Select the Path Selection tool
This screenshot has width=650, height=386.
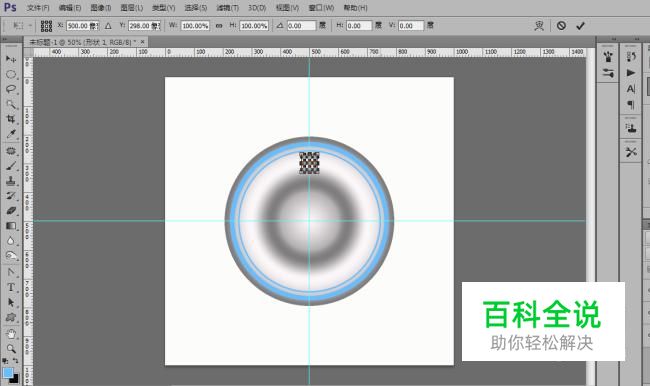tap(11, 302)
